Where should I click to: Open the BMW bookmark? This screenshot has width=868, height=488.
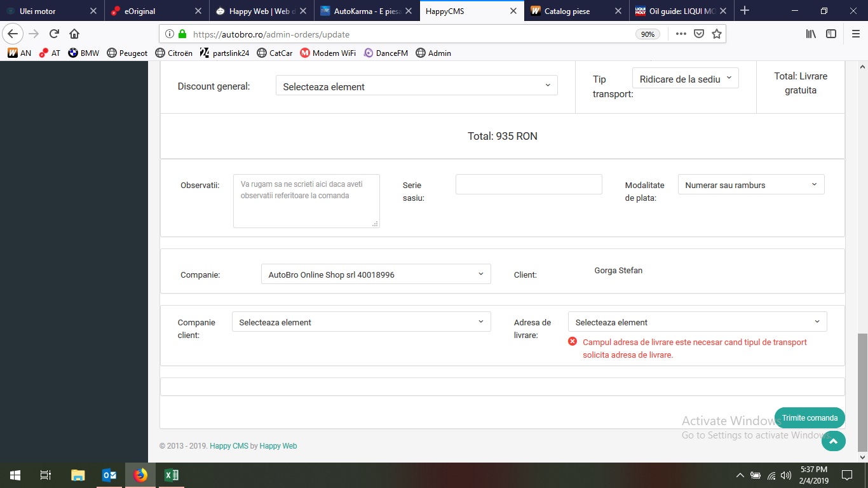pos(84,53)
